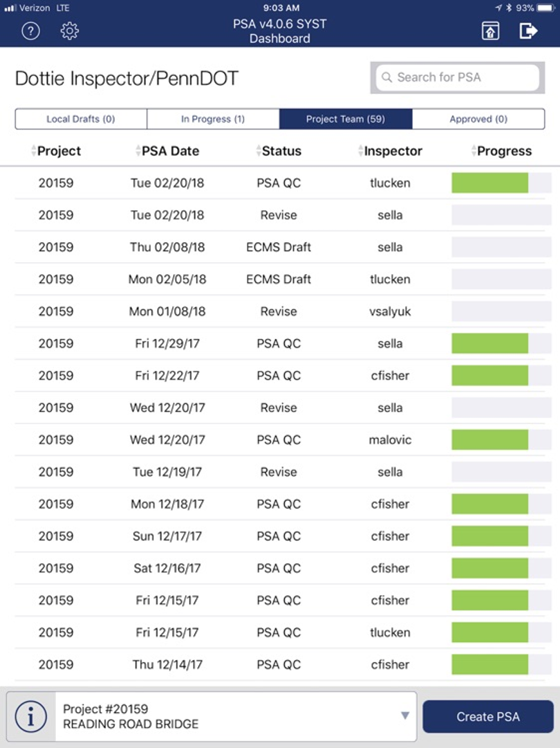This screenshot has width=560, height=748.
Task: Open the help question mark icon
Action: coord(30,32)
